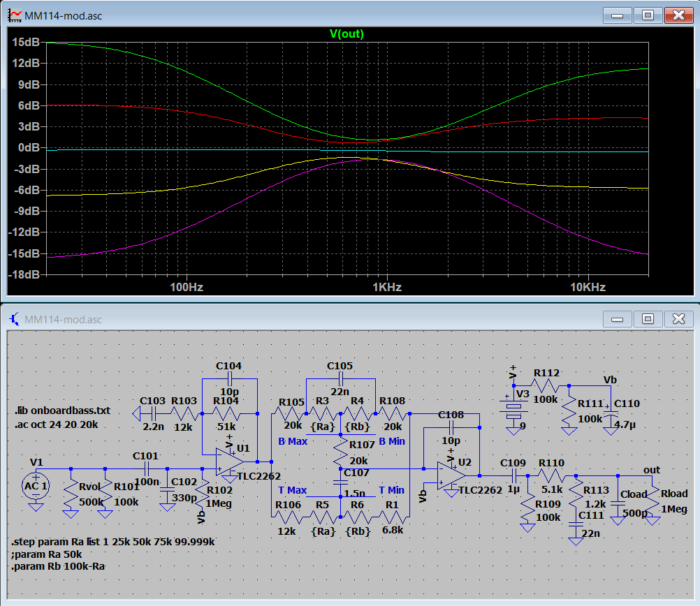
Task: Select the R110 5.1k resistor symbol
Action: [x=552, y=475]
